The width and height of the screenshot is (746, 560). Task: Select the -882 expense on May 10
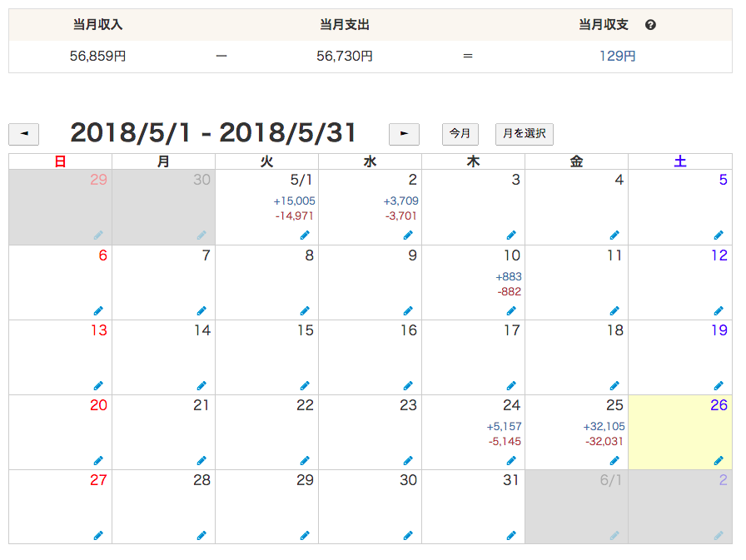pyautogui.click(x=509, y=292)
